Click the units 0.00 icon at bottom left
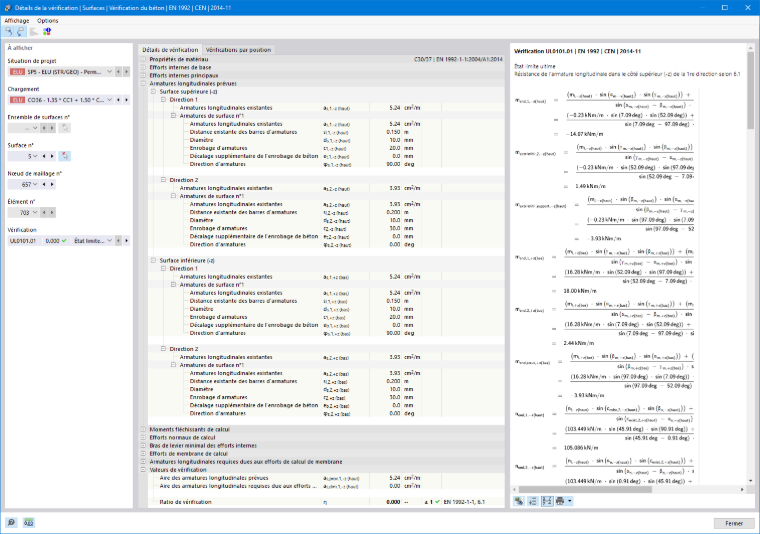Image resolution: width=760 pixels, height=534 pixels. coord(29,522)
